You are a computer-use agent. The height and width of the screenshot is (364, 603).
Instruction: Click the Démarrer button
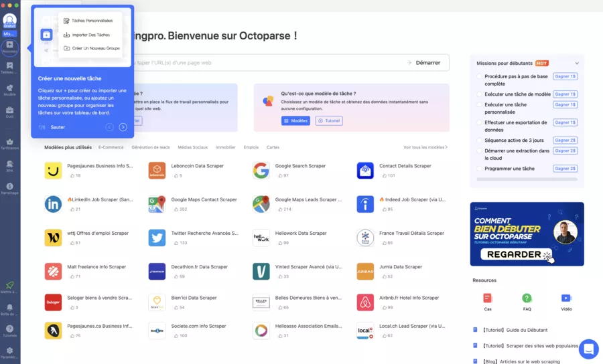[427, 63]
